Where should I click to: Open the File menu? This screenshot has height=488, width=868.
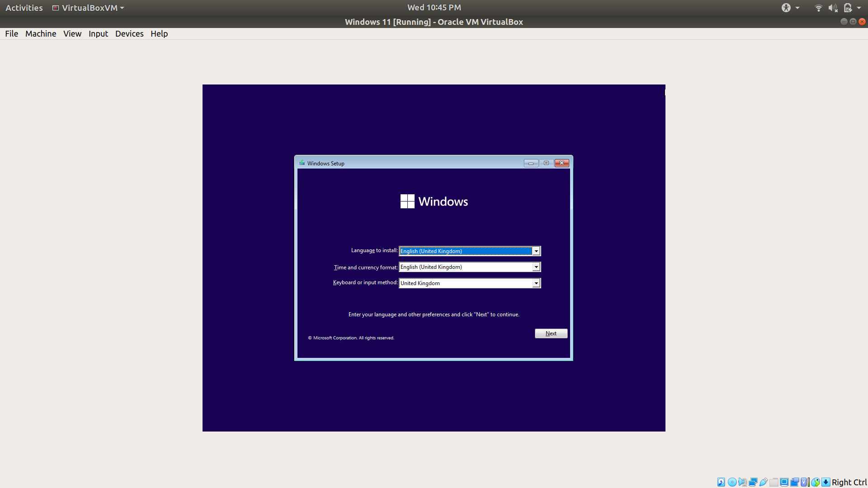pyautogui.click(x=12, y=34)
